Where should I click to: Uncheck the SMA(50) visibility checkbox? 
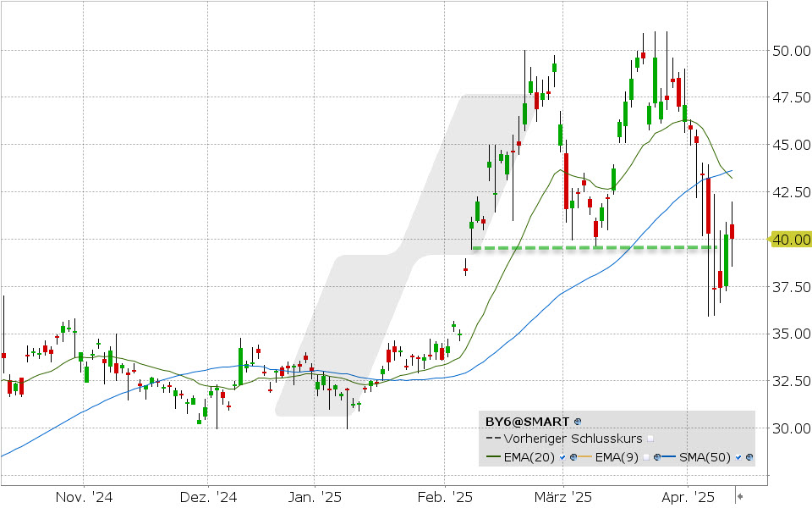[738, 457]
